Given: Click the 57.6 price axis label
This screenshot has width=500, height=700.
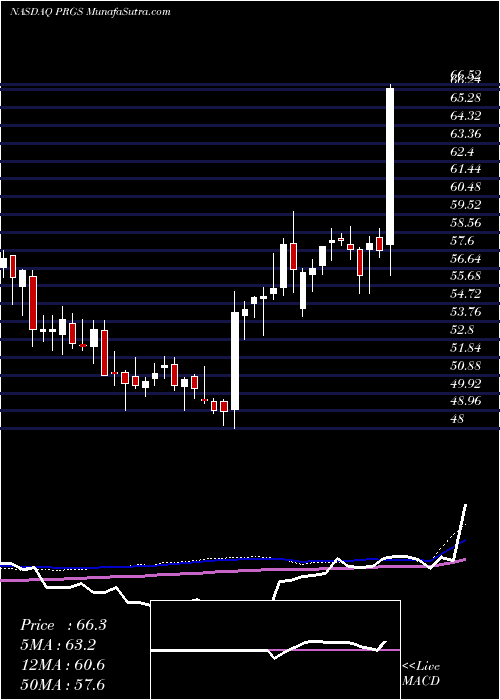Looking at the screenshot, I should tap(462, 241).
